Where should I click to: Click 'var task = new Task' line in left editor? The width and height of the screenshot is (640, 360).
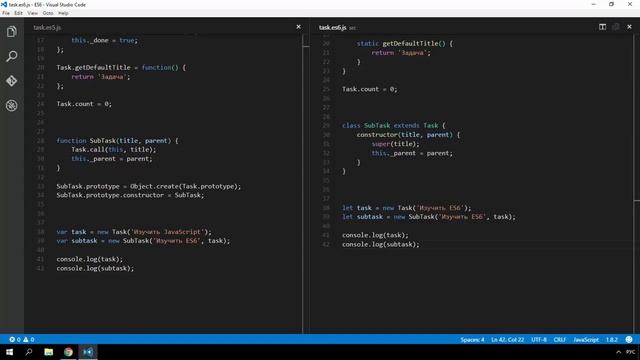[134, 231]
